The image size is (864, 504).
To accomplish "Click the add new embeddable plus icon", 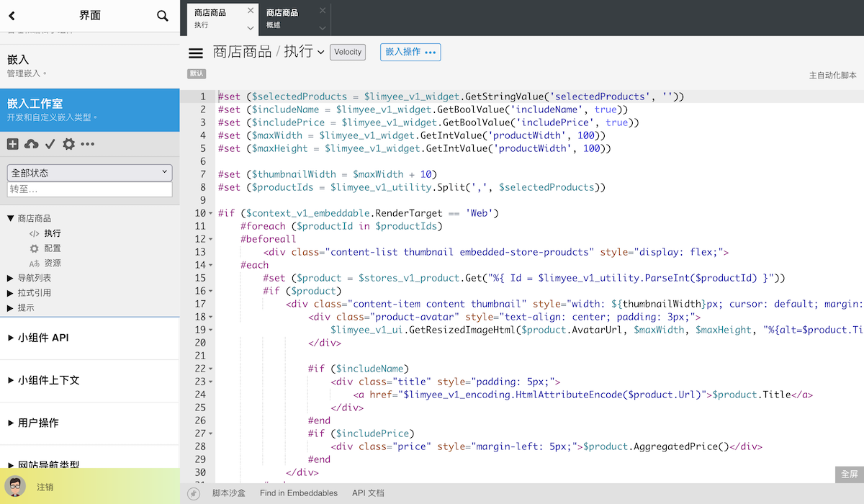I will (x=13, y=145).
